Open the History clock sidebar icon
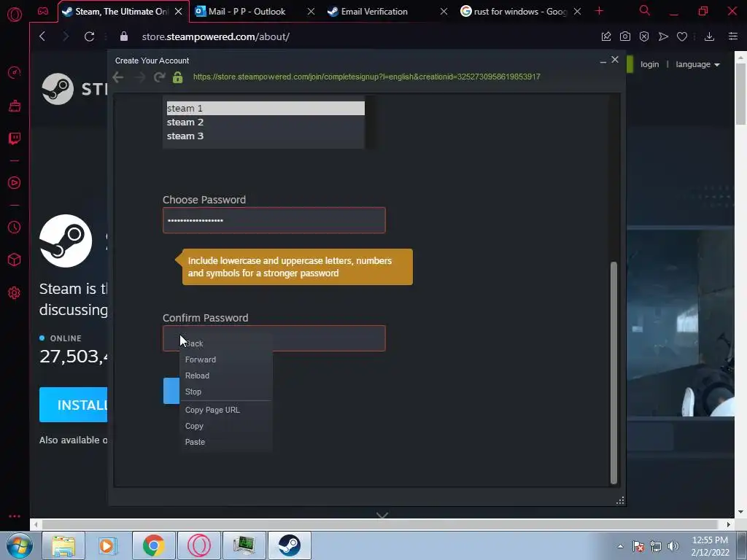 (15, 227)
